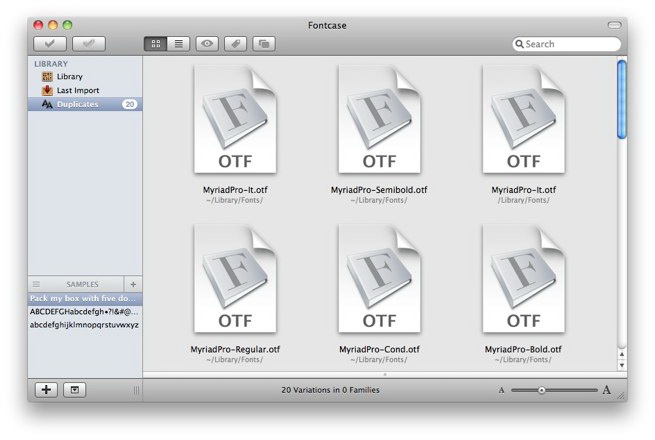Click the sidebar resize grip handle
The width and height of the screenshot is (655, 440).
click(137, 390)
